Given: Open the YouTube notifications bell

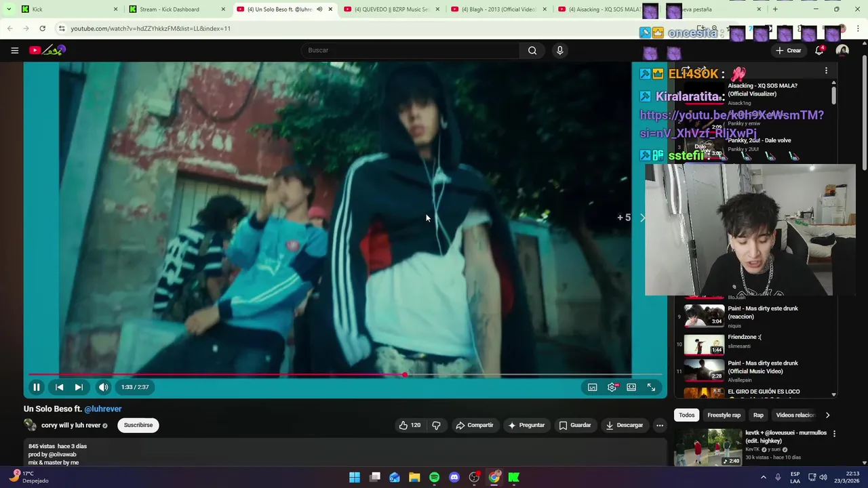Looking at the screenshot, I should pos(819,50).
